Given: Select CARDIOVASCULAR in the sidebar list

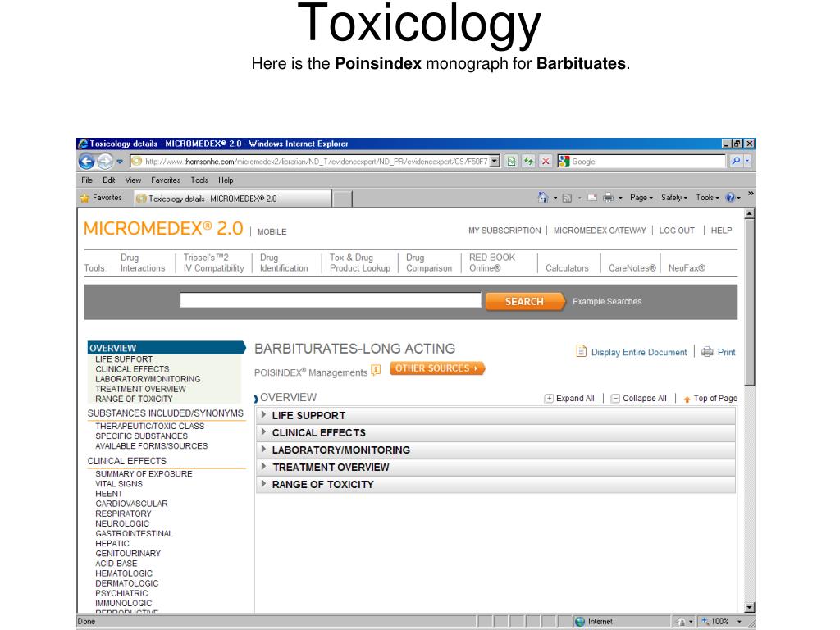Looking at the screenshot, I should (132, 504).
